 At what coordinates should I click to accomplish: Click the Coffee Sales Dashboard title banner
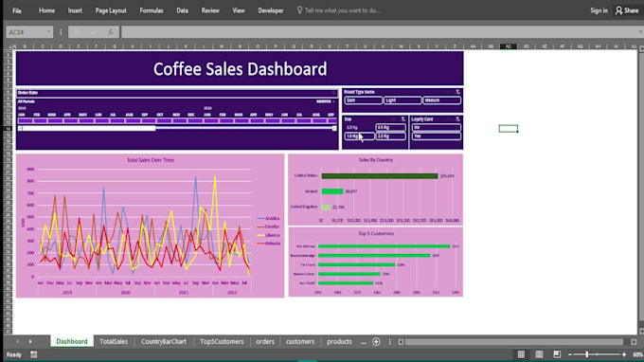click(x=240, y=68)
